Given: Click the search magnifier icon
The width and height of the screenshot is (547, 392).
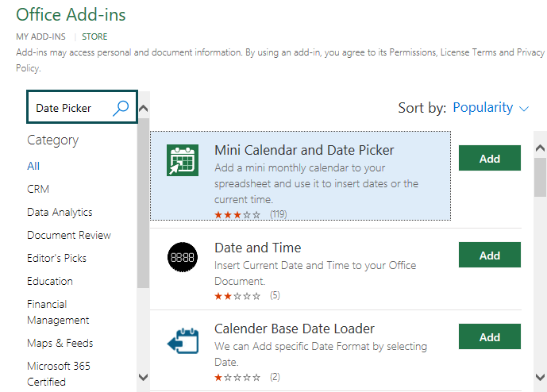Looking at the screenshot, I should coord(121,108).
